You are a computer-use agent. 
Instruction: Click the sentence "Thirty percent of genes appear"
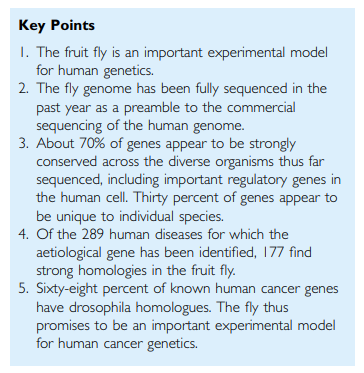click(x=227, y=198)
